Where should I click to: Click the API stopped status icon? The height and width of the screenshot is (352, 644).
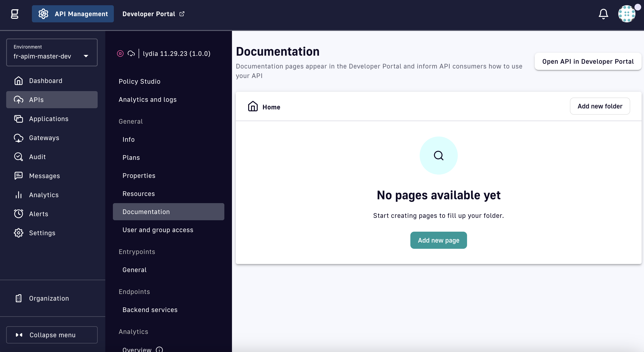pyautogui.click(x=120, y=54)
